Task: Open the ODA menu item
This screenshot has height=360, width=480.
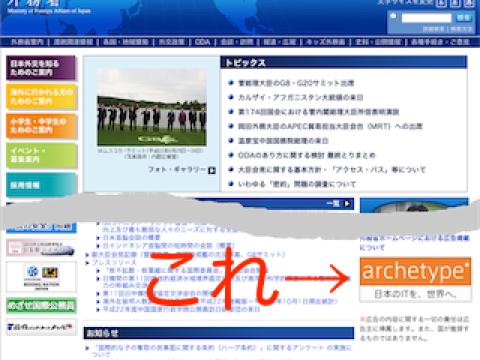Action: point(202,42)
